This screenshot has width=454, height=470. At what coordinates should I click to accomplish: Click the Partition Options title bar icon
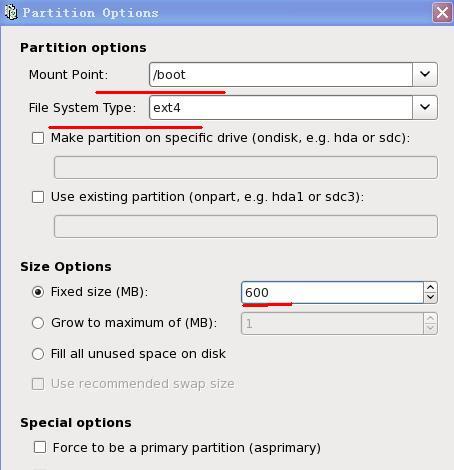[11, 12]
